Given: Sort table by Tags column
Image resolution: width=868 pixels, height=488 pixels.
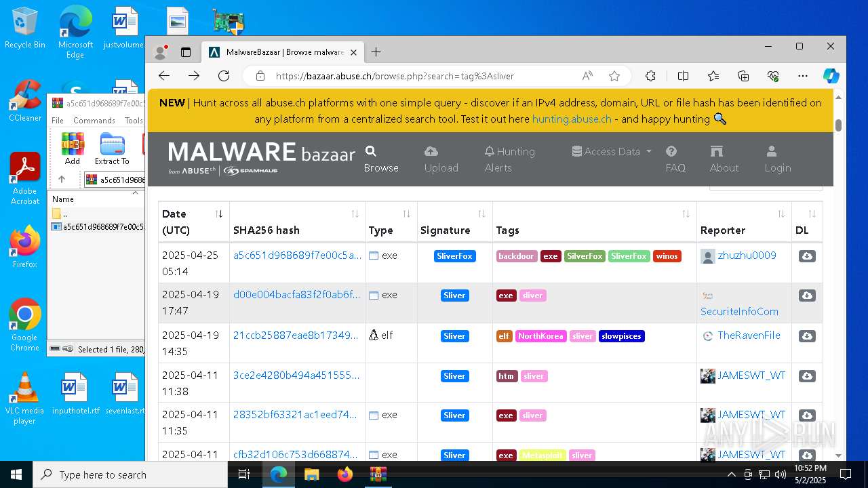Looking at the screenshot, I should [595, 222].
